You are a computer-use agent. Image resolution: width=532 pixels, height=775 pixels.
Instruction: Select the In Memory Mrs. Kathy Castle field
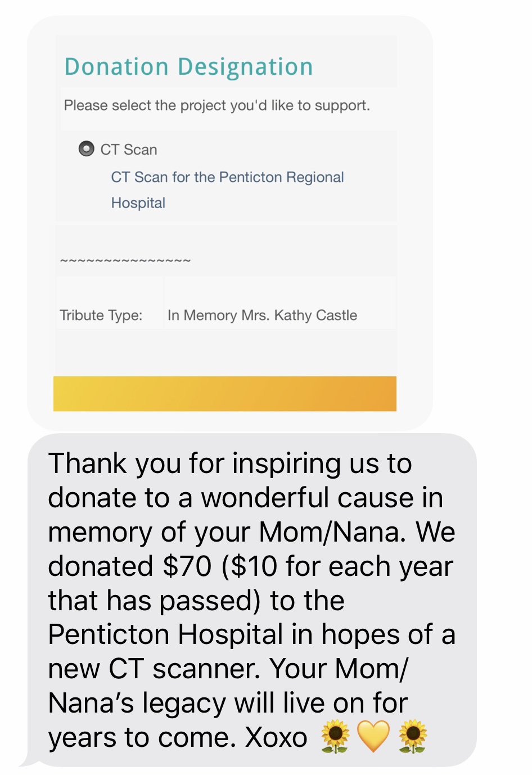pyautogui.click(x=280, y=303)
